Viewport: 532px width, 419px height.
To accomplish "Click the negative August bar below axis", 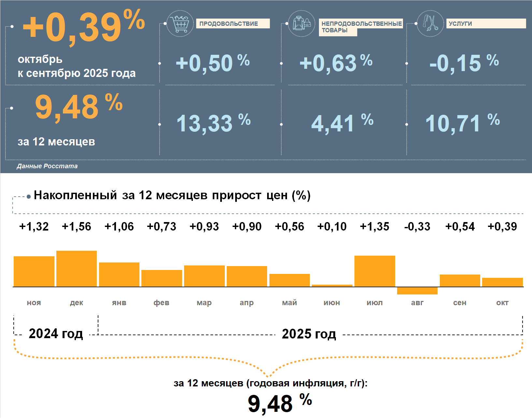I will (417, 291).
